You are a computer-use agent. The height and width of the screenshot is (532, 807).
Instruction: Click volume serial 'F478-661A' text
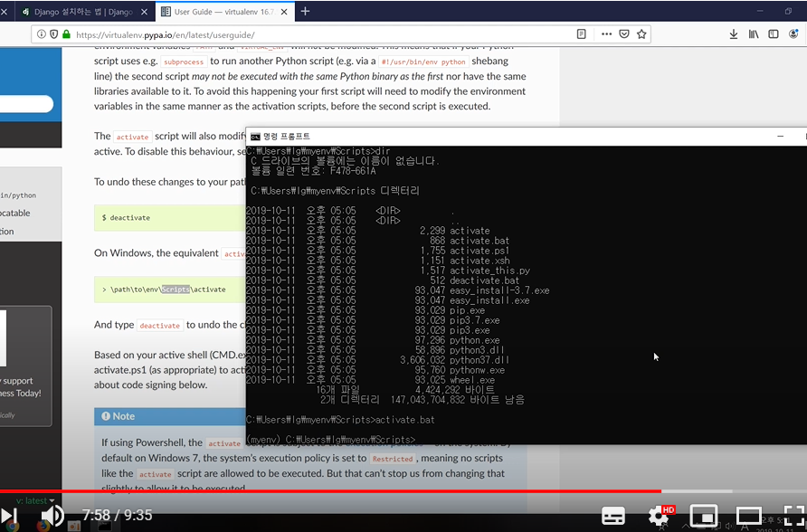click(353, 171)
